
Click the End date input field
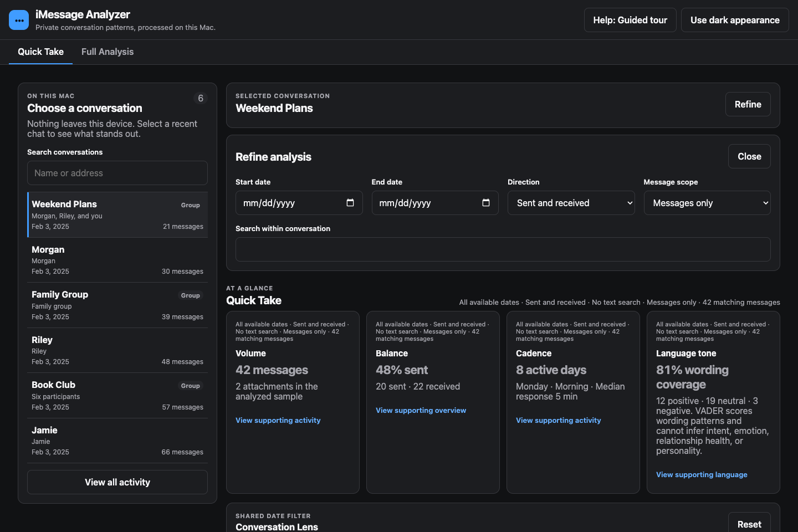coord(435,203)
